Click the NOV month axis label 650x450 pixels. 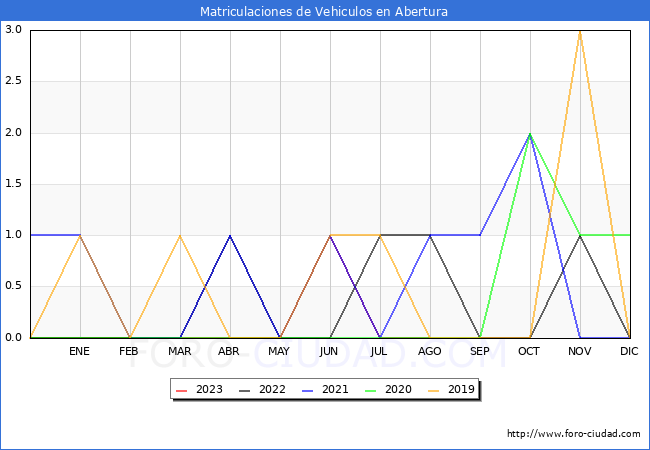coord(580,351)
